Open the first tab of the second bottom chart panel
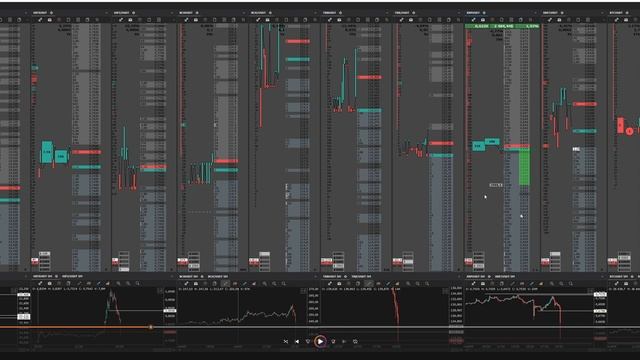Image resolution: width=640 pixels, height=360 pixels. coord(191,276)
